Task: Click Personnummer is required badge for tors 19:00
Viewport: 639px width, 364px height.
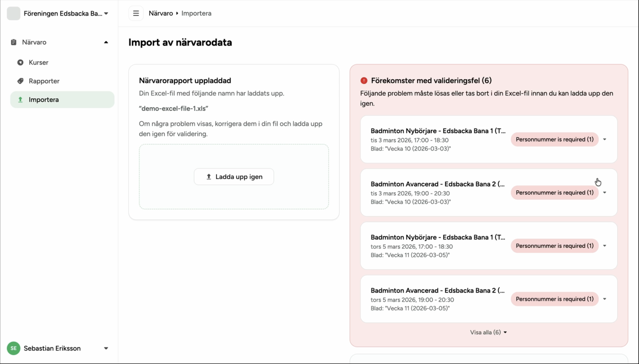Action: pos(554,299)
